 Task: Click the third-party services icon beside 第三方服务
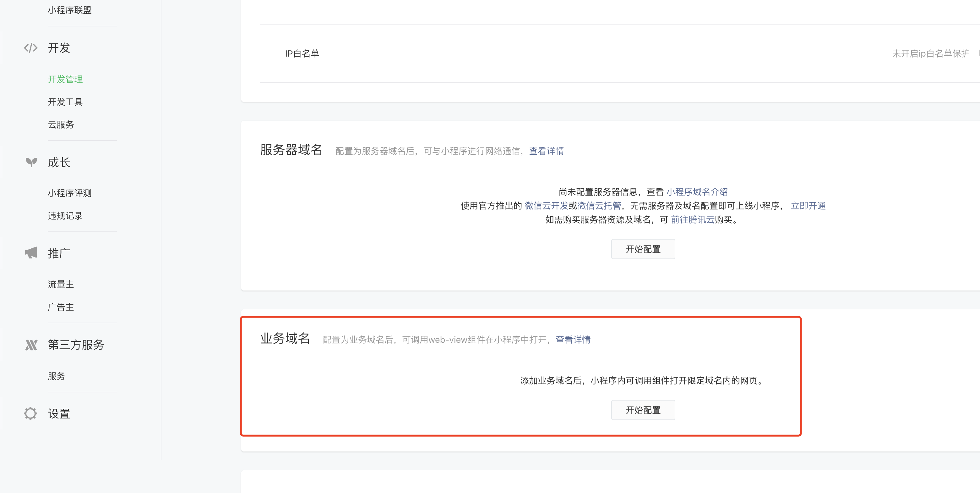click(31, 345)
